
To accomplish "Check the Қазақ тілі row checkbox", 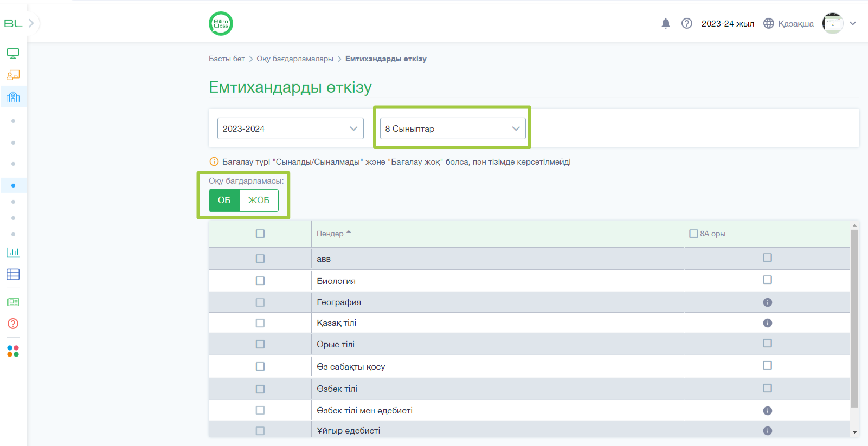I will 260,323.
